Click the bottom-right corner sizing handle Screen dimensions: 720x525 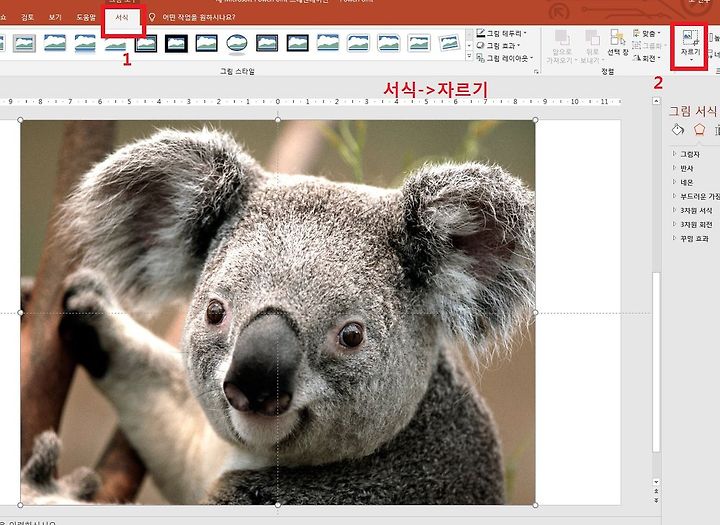(x=535, y=505)
